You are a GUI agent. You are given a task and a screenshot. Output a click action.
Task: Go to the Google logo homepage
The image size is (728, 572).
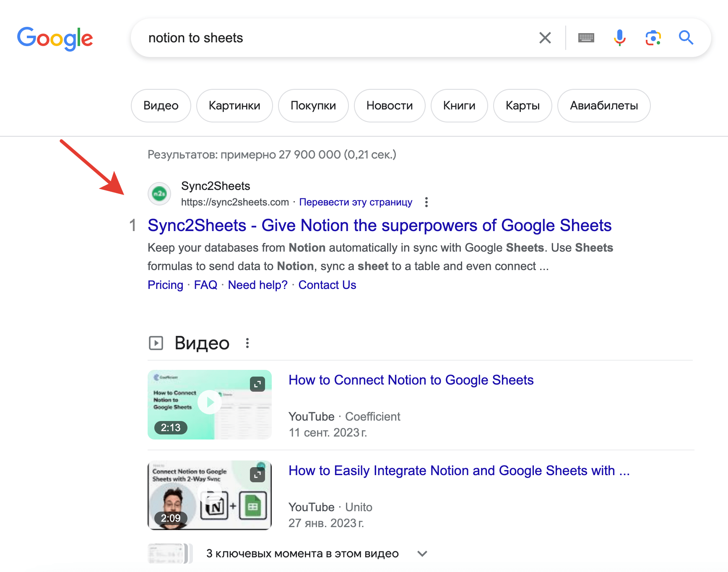(55, 38)
